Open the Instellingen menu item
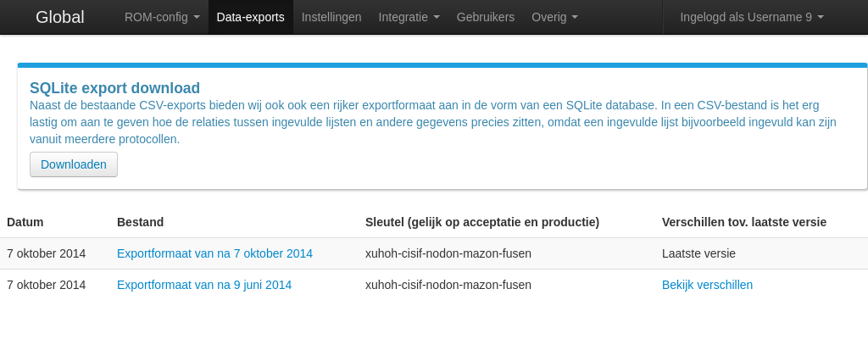The image size is (868, 339). coord(331,17)
